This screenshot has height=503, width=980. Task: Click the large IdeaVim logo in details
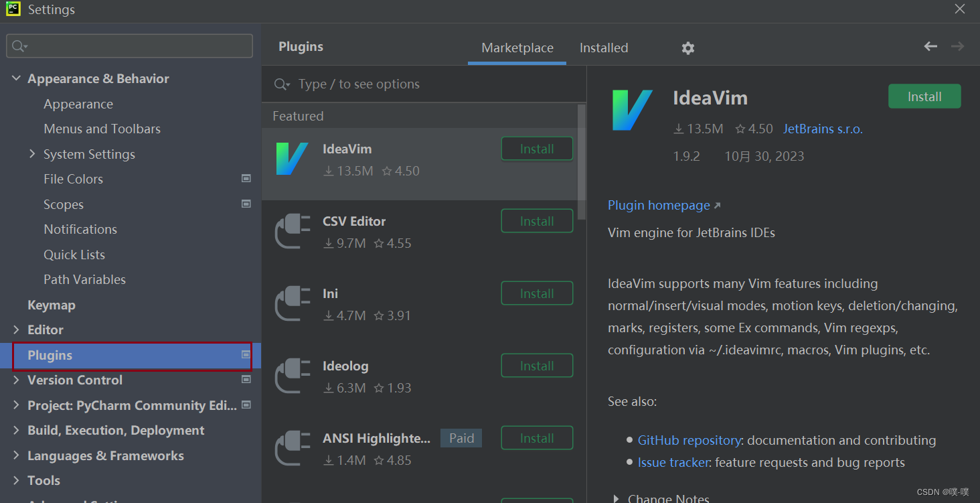pos(632,110)
